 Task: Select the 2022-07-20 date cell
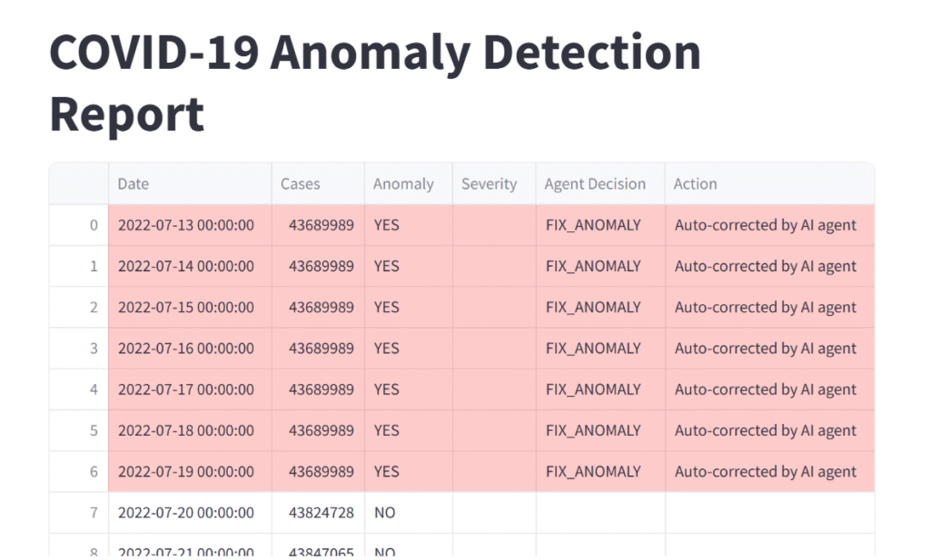tap(189, 513)
